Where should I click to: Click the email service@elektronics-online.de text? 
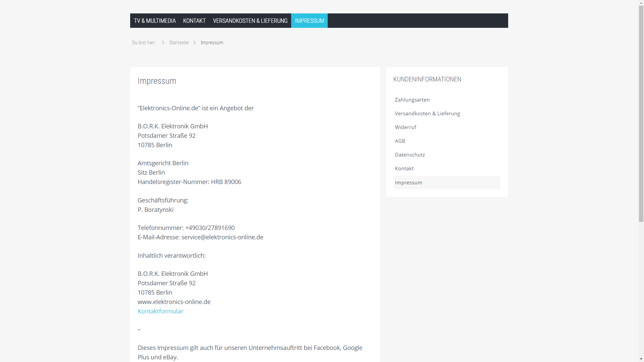(222, 237)
